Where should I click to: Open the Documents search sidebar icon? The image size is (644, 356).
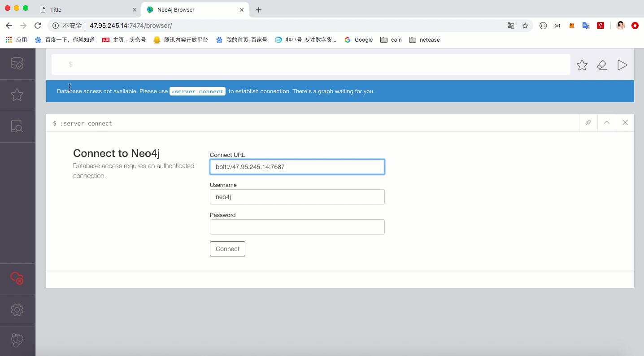tap(17, 126)
